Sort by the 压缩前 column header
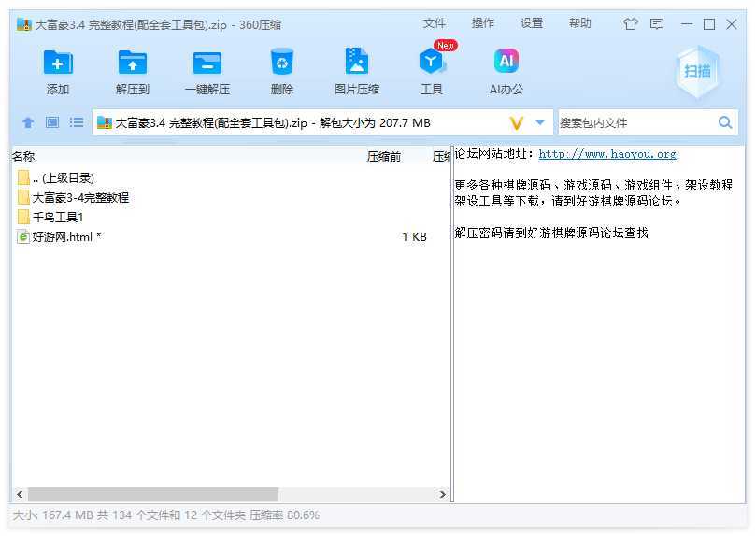The height and width of the screenshot is (536, 756). (x=384, y=157)
